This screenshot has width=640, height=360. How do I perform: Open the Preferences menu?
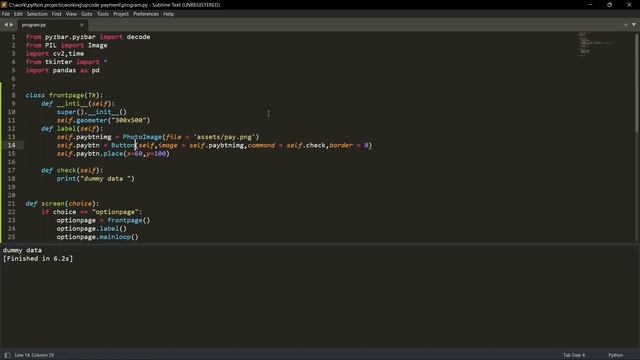[x=146, y=14]
